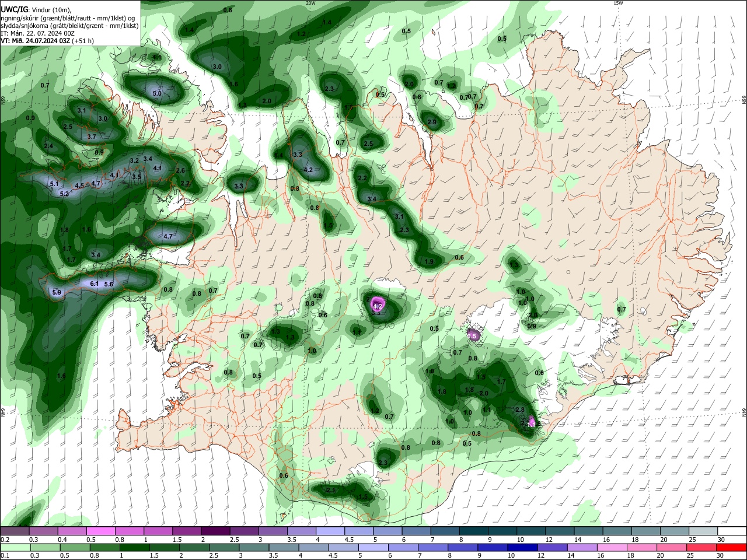Select the dark purple 2–2.5 snow scale swatch

point(215,531)
